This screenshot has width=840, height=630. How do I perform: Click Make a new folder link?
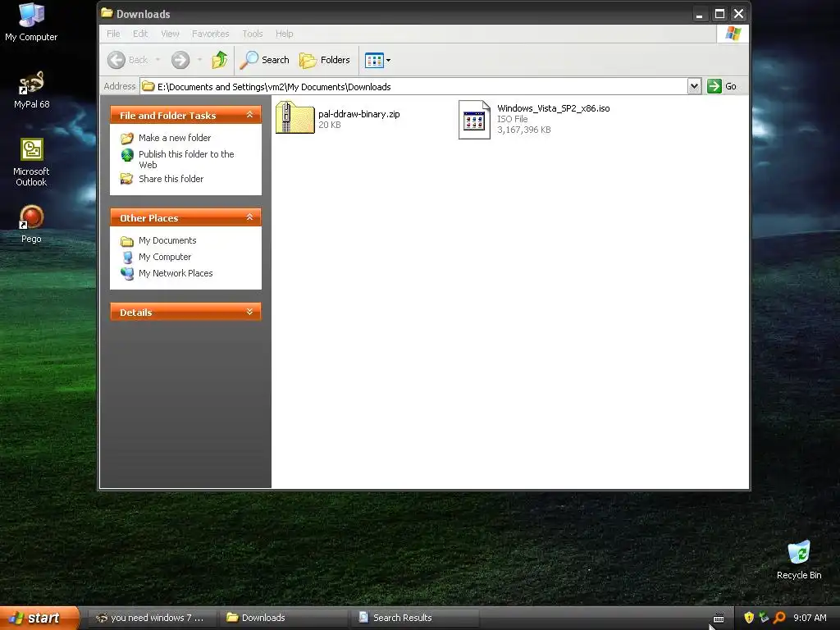coord(175,138)
